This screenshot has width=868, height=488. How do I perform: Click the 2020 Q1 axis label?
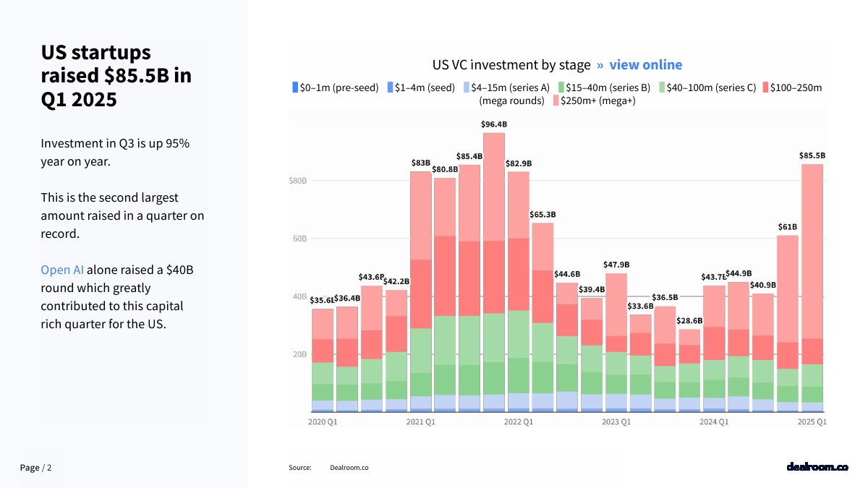323,421
